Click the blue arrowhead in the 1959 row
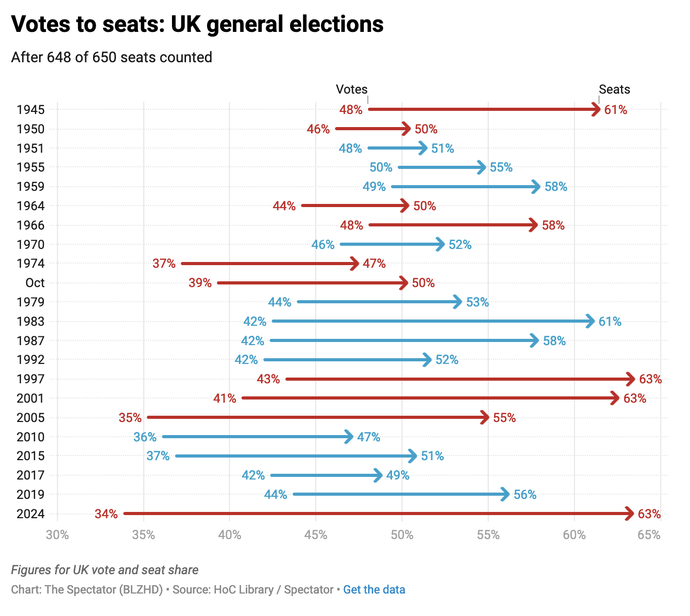The image size is (690, 616). 536,187
